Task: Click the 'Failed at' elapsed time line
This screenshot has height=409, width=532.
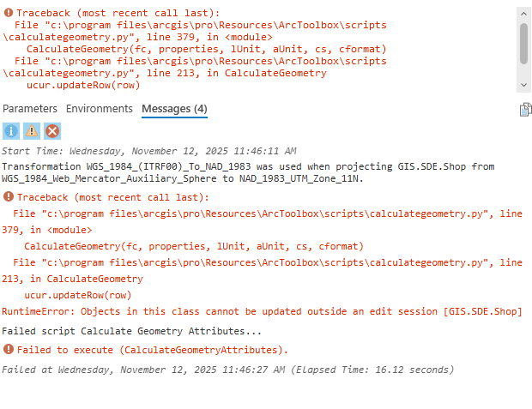Action: [227, 370]
